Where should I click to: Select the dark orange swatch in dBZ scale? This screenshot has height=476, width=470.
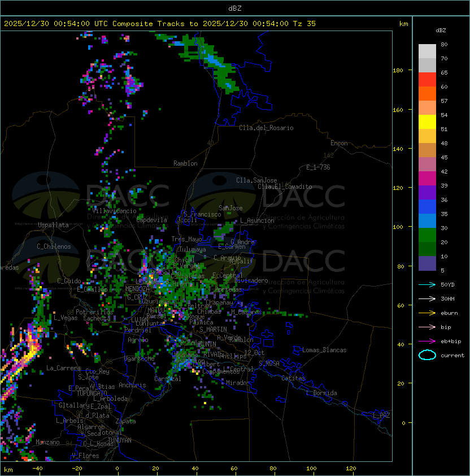[427, 94]
